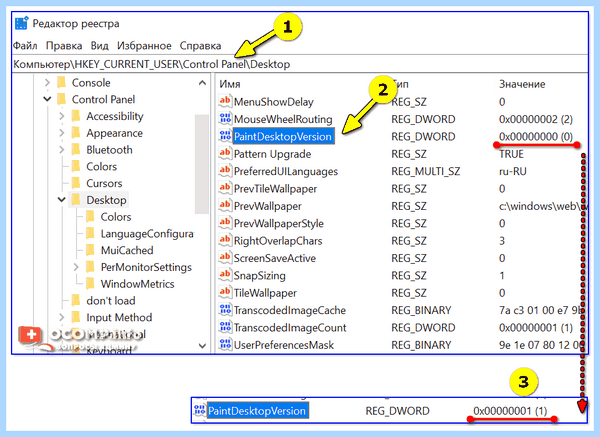Select the Control Panel folder icon
Viewport: 600px width, 437px height.
[61, 99]
